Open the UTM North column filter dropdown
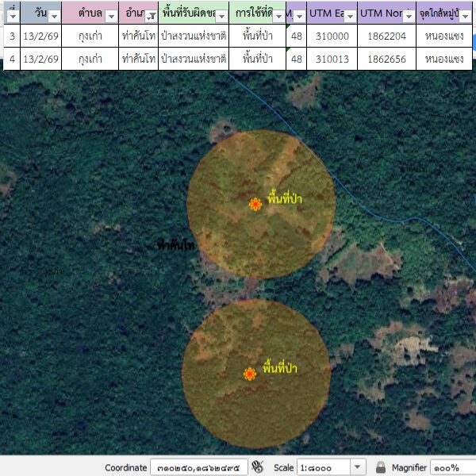The width and height of the screenshot is (476, 476). coord(408,16)
